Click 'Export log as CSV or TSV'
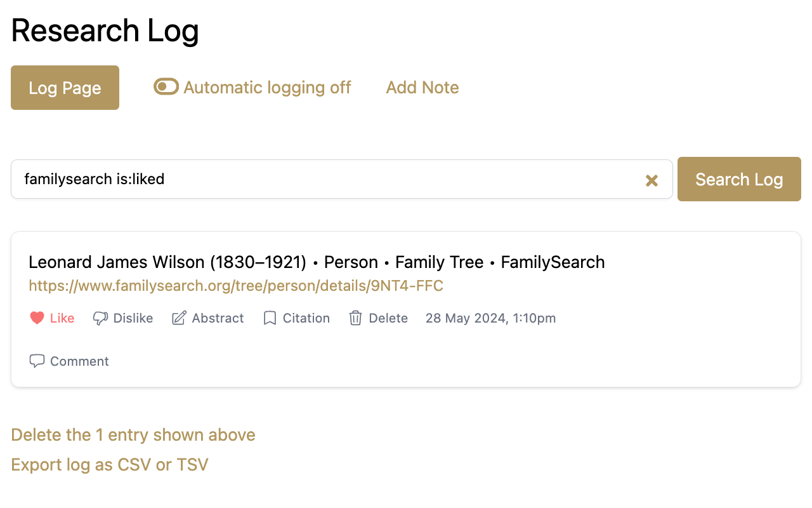 tap(110, 465)
